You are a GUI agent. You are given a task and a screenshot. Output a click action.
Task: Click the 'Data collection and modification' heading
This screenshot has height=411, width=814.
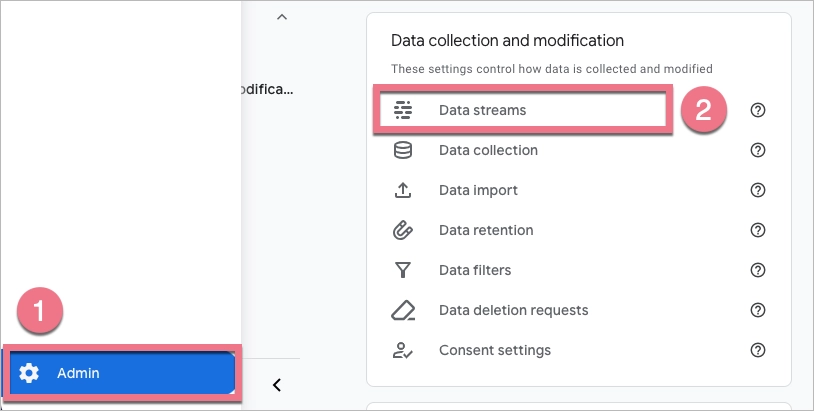507,40
